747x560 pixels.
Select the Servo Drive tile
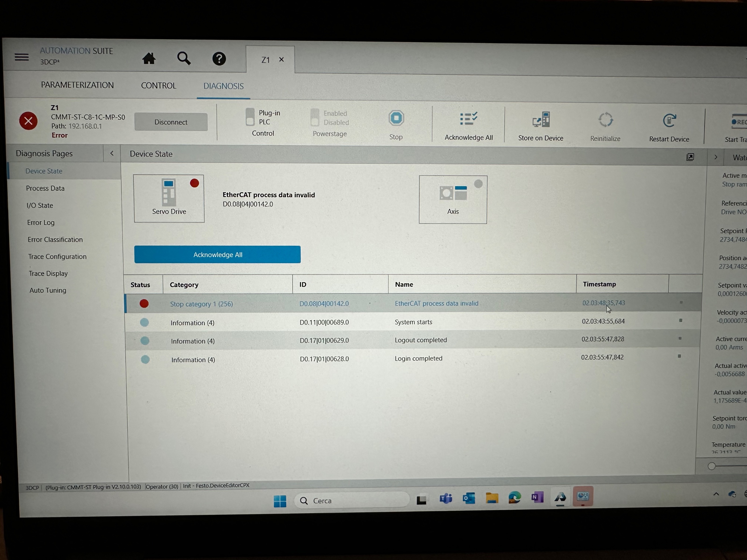(x=169, y=199)
